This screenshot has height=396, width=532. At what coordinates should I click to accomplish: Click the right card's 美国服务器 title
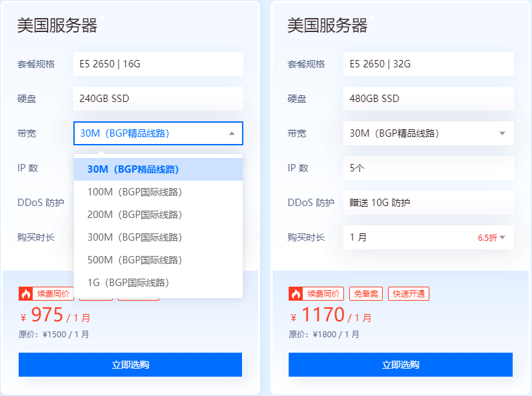(x=327, y=26)
